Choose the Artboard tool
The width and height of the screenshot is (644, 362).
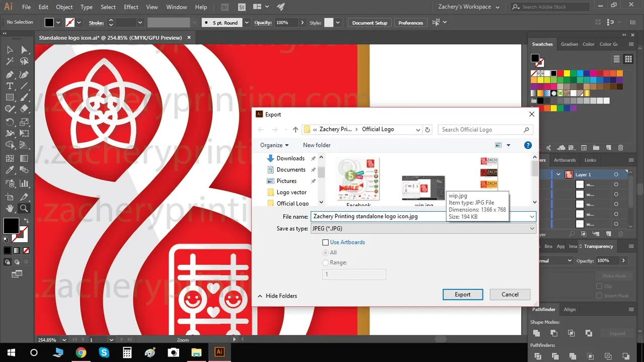point(10,196)
